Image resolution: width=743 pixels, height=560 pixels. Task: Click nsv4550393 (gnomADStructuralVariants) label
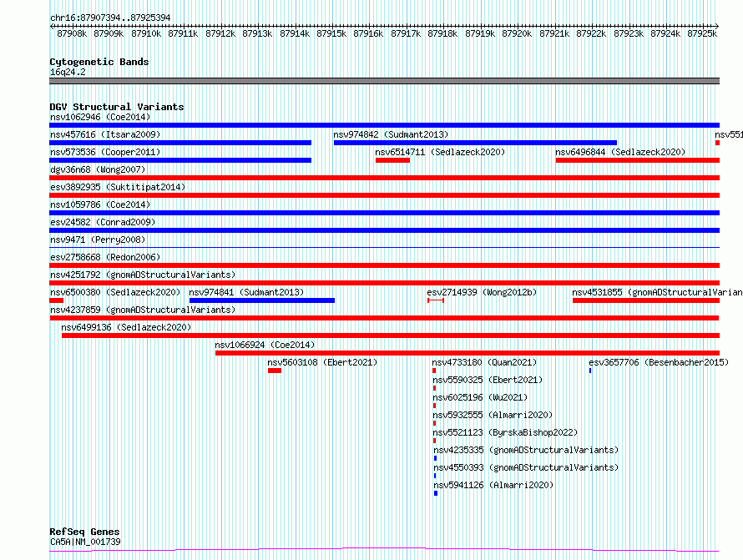tap(526, 467)
